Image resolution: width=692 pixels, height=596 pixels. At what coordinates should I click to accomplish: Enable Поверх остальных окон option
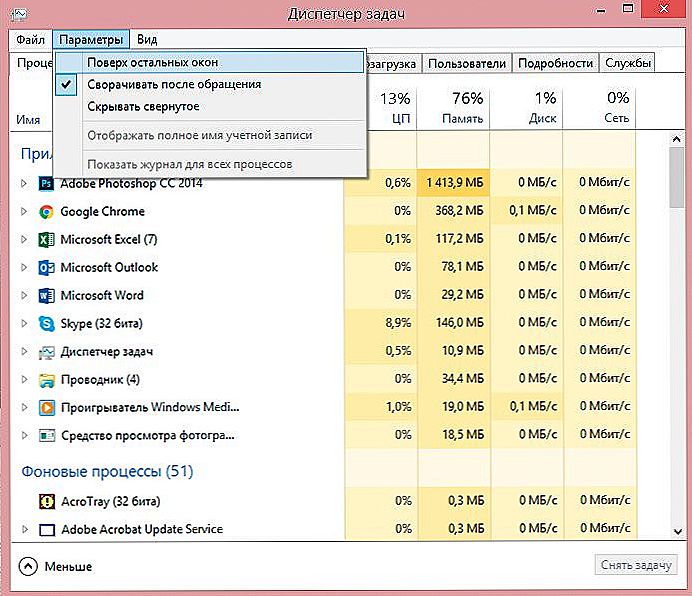(210, 62)
